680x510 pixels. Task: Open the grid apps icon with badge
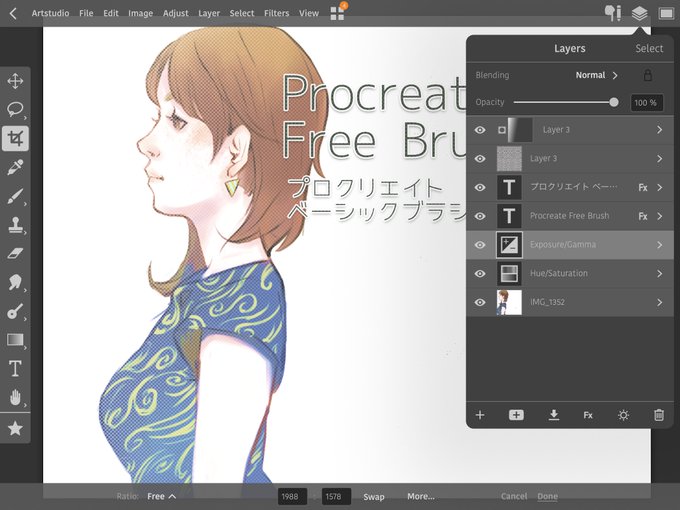(x=337, y=13)
